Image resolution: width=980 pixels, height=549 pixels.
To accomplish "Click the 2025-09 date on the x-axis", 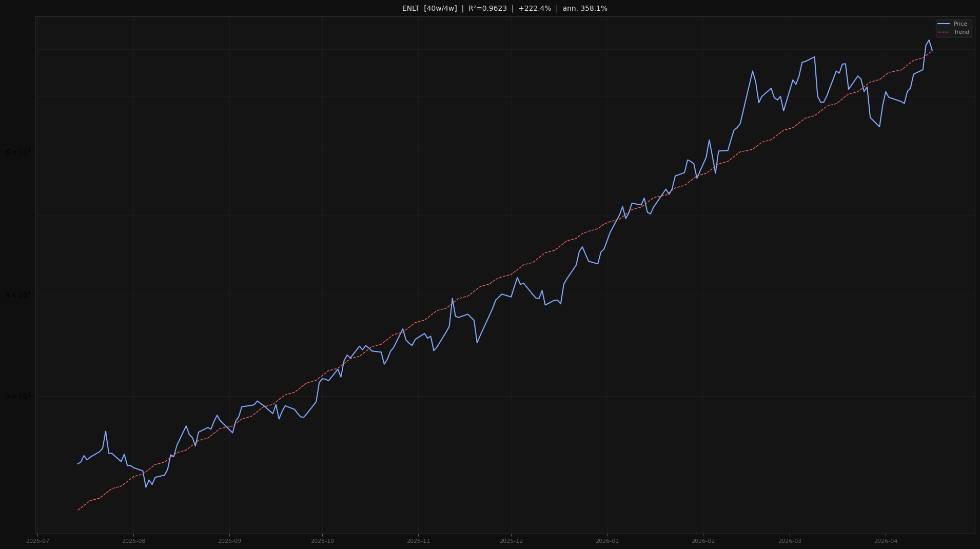I will [229, 541].
